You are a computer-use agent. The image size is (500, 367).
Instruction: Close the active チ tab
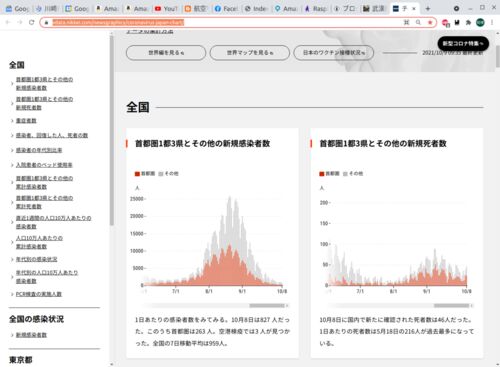[x=414, y=9]
